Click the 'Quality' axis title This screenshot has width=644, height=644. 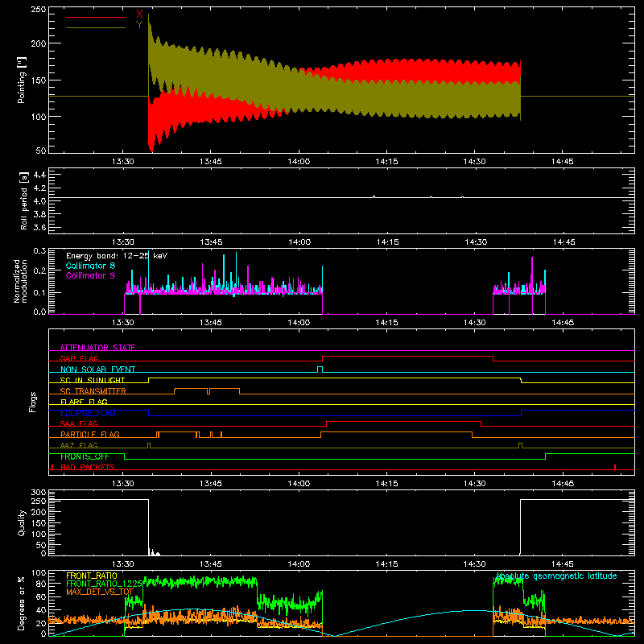22,522
